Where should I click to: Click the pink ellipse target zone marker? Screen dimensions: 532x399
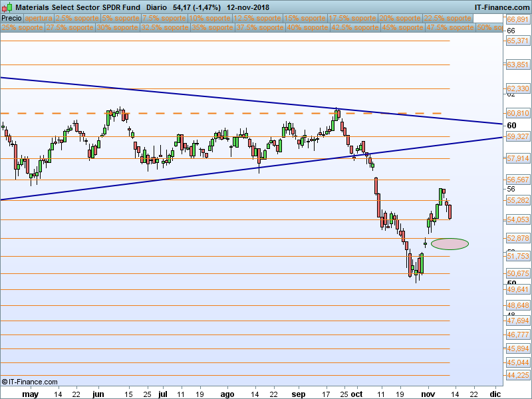click(x=449, y=243)
